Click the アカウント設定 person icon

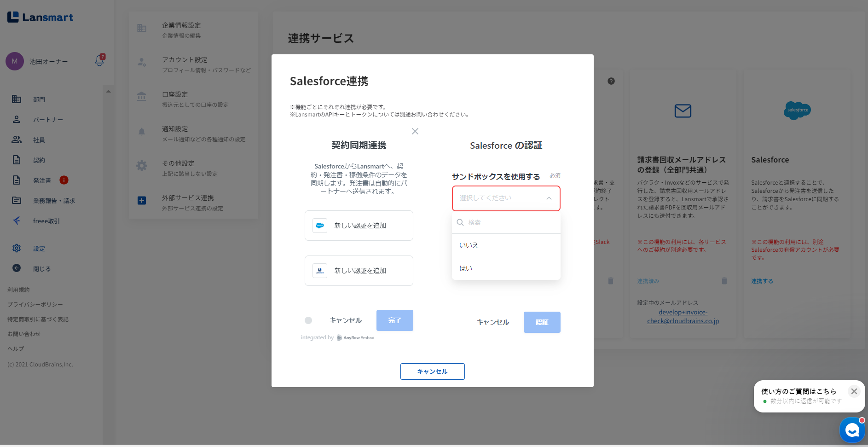click(142, 62)
